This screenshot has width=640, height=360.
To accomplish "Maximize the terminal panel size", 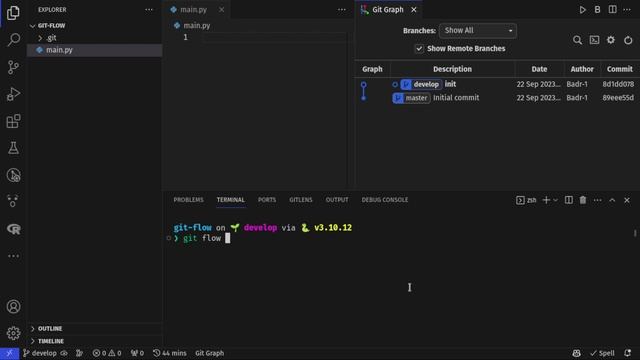I will [x=612, y=200].
